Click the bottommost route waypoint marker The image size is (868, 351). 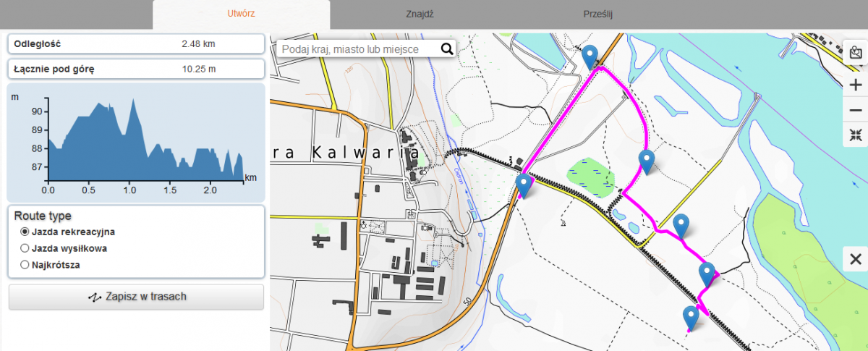click(x=691, y=317)
